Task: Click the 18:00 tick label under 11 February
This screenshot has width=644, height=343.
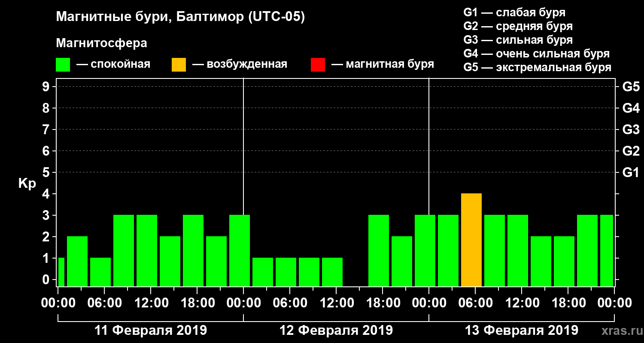Action: coord(197,303)
